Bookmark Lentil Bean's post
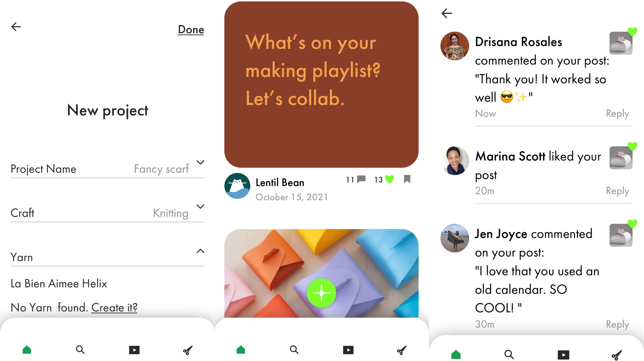This screenshot has height=361, width=644. click(x=407, y=179)
